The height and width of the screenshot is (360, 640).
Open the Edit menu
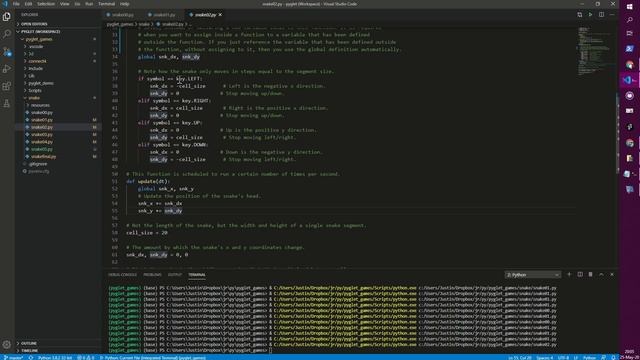(29, 4)
